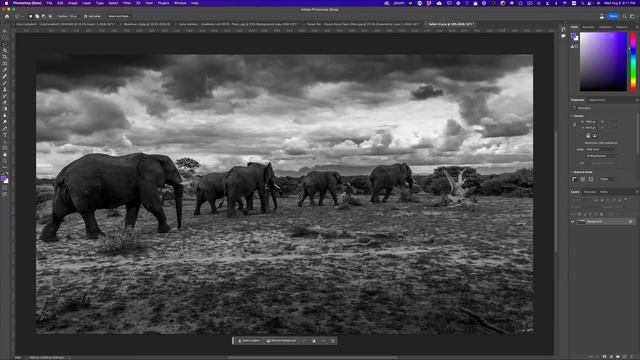Click the foreground color swatch in toolbar
This screenshot has height=360, width=640.
click(4, 178)
